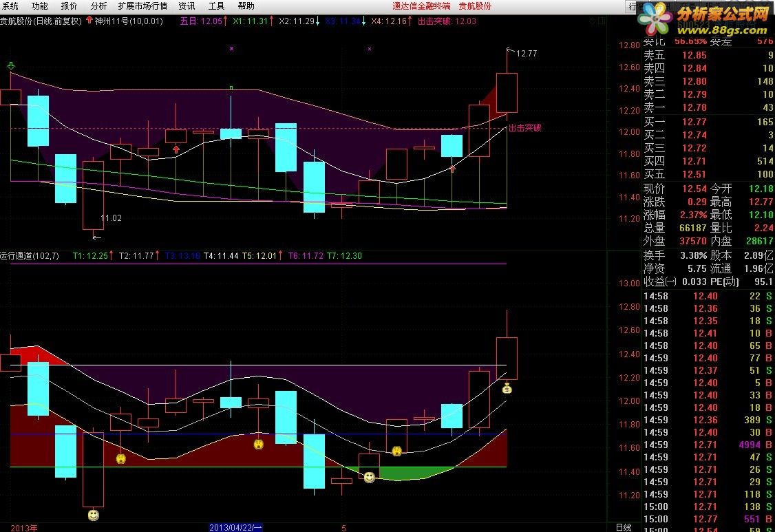Viewport: 775px width, 532px height.
Task: Click the 贵航股份(日线.前复权) chart title
Action: (41, 21)
